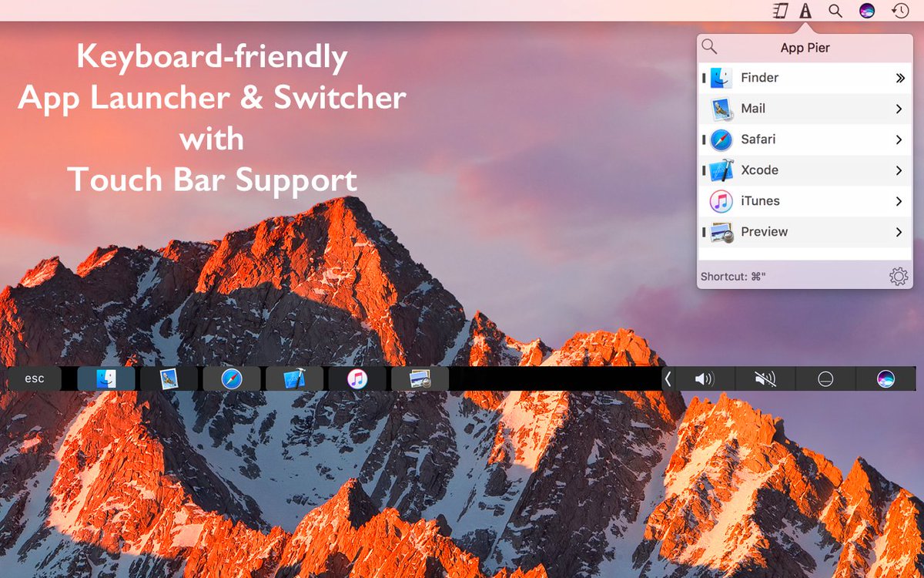Expand the Safari row chevron

[x=899, y=139]
